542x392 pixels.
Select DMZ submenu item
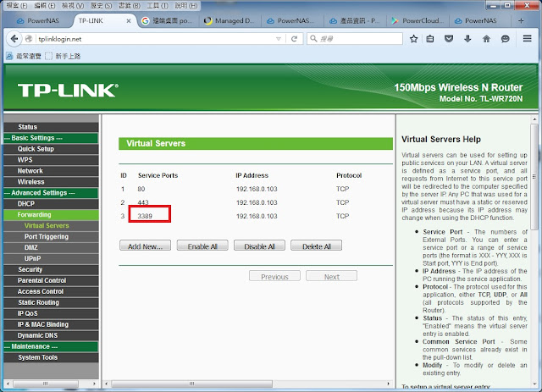(51, 247)
